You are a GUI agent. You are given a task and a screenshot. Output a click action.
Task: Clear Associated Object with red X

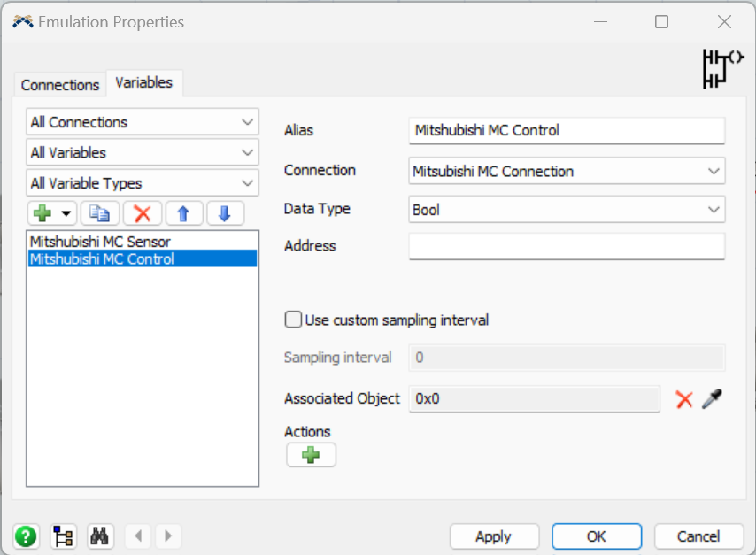(683, 399)
